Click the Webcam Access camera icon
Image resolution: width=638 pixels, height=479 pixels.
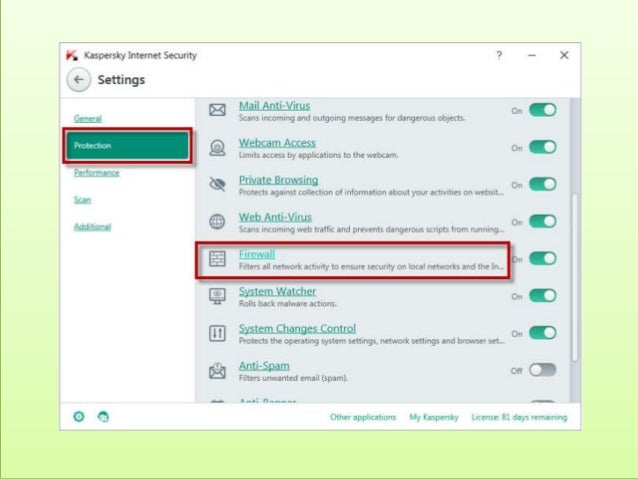pyautogui.click(x=217, y=148)
